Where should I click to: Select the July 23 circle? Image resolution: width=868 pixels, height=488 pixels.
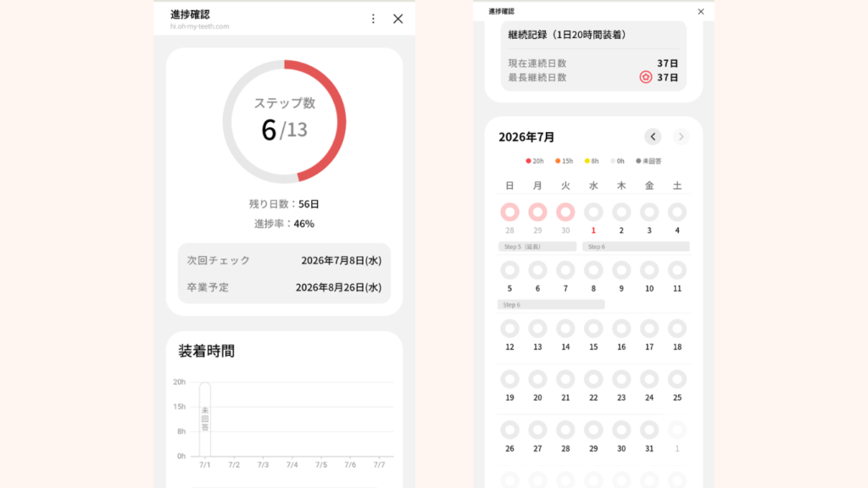(x=621, y=379)
